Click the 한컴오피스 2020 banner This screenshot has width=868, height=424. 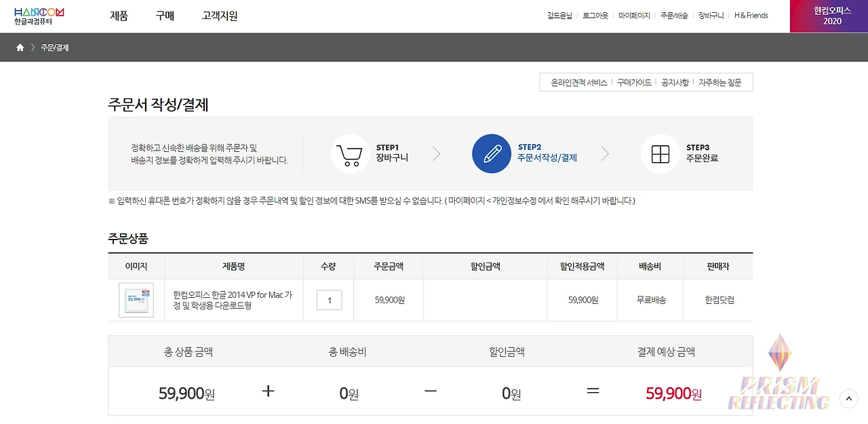tap(829, 16)
